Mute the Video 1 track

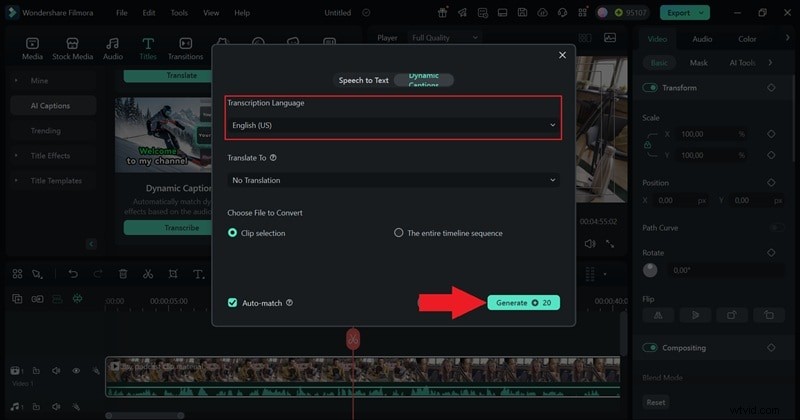click(x=56, y=370)
